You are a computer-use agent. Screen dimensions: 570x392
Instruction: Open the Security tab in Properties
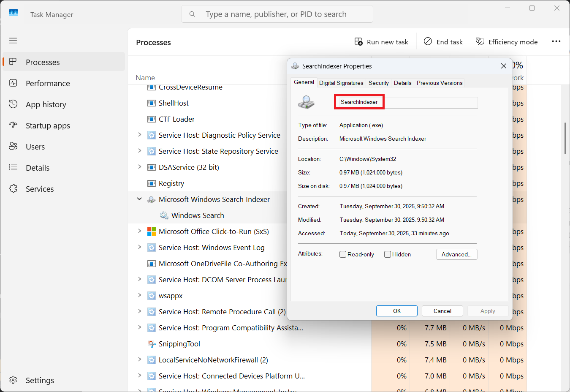click(x=378, y=83)
